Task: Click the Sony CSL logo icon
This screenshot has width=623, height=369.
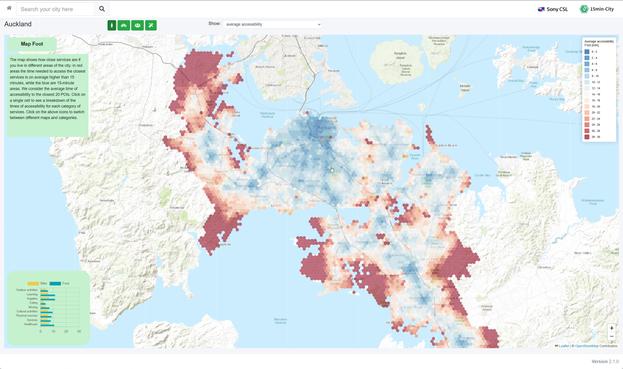Action: point(541,9)
